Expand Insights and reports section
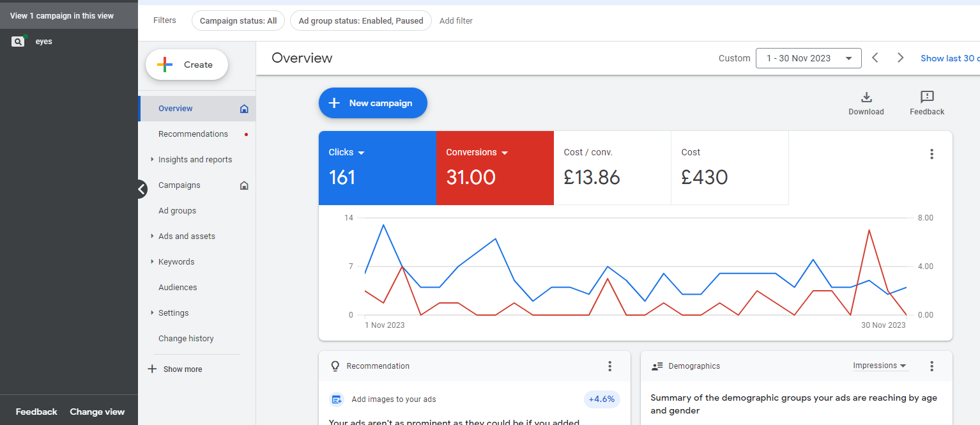 click(x=195, y=160)
